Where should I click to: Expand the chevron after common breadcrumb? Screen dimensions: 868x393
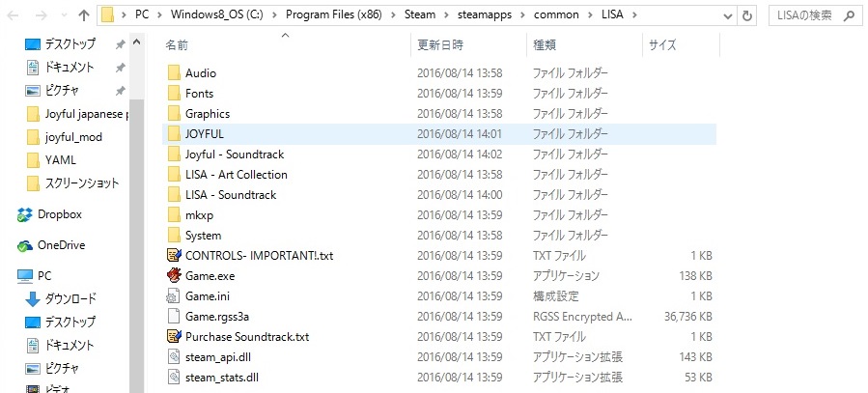591,15
